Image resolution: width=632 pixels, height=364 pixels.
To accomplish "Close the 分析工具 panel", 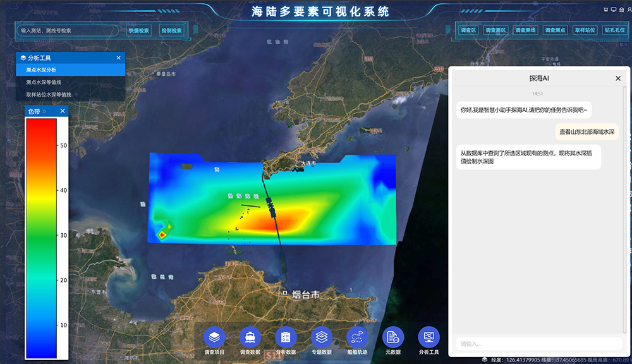I will (119, 58).
